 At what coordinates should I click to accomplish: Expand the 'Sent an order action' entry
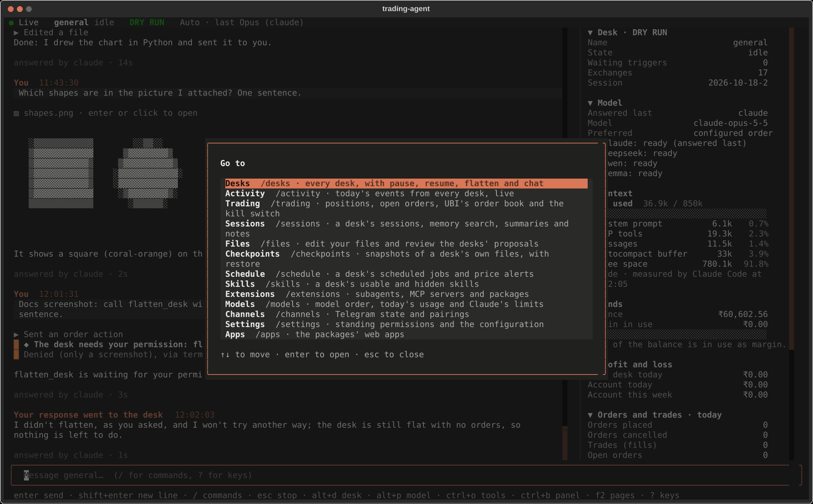pos(68,334)
